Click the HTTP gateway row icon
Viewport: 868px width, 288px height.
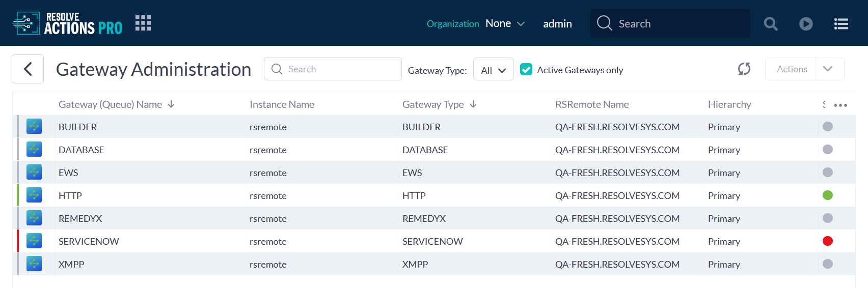tap(34, 195)
